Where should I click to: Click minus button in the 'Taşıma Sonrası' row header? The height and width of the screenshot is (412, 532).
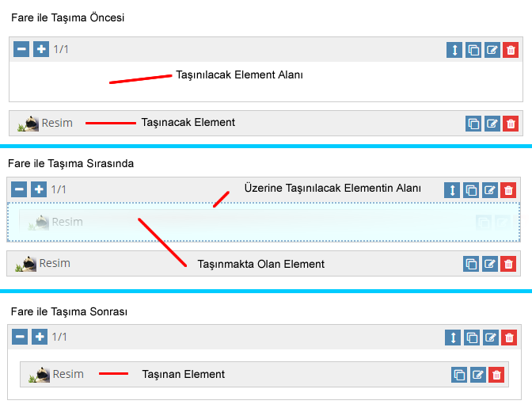coord(19,337)
